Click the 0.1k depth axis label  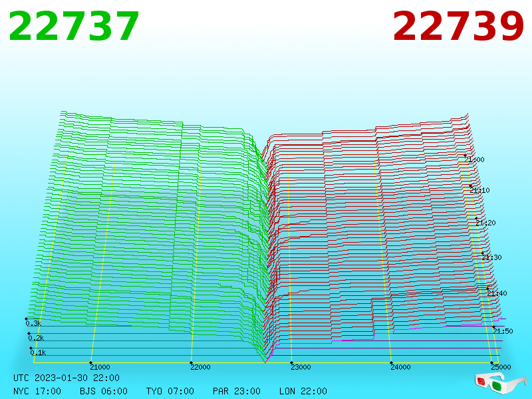(x=38, y=352)
